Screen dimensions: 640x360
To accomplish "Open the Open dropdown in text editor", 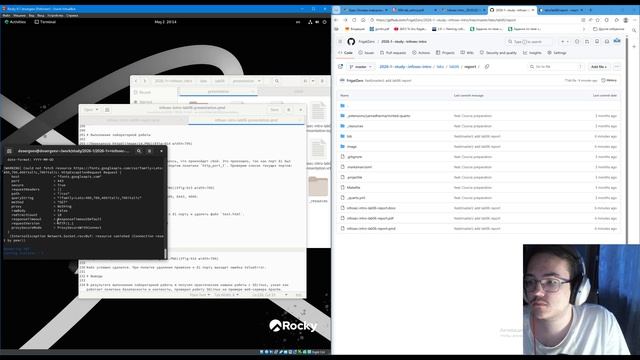I will [91, 109].
